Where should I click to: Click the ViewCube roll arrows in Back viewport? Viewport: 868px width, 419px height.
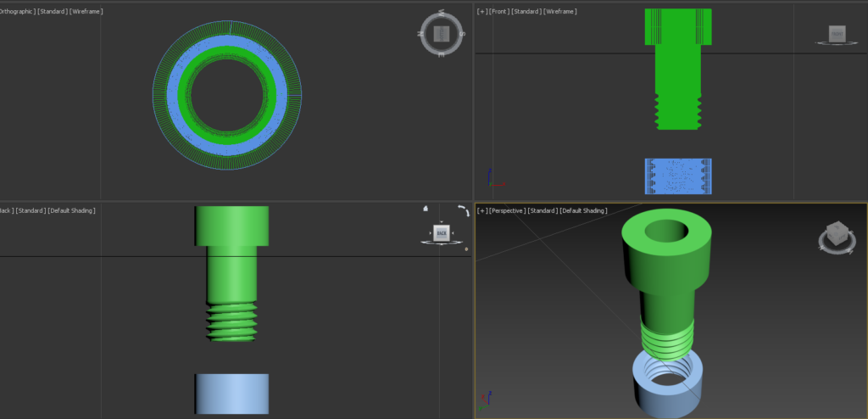464,211
